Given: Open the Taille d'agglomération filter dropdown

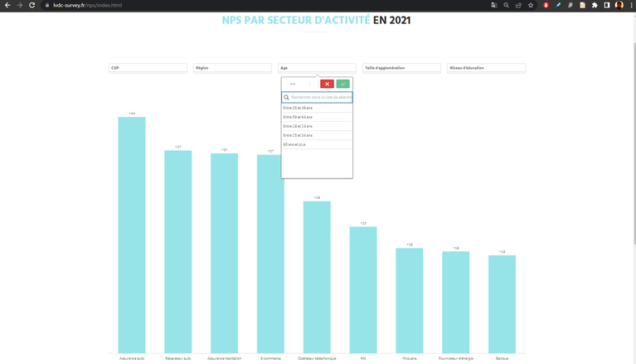Looking at the screenshot, I should (401, 68).
